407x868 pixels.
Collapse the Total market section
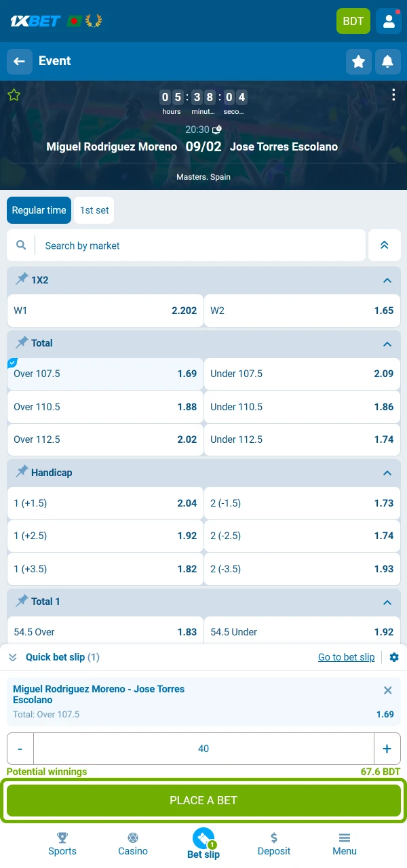387,344
